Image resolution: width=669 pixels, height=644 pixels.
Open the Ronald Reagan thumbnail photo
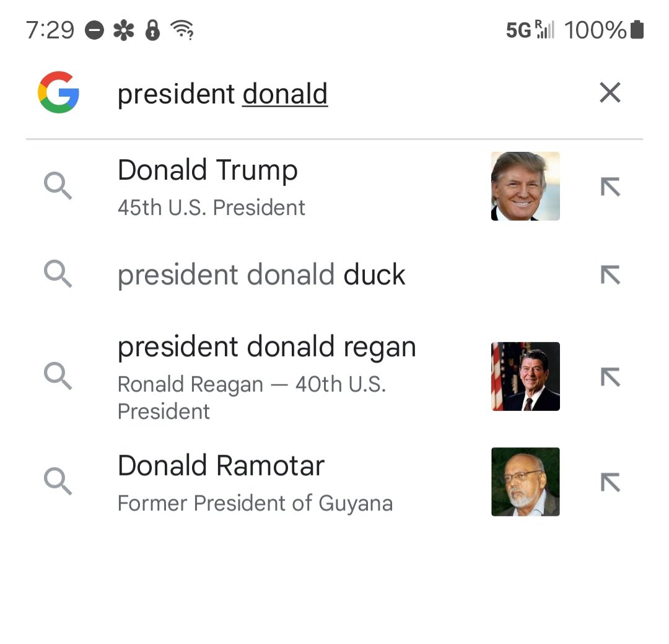525,376
